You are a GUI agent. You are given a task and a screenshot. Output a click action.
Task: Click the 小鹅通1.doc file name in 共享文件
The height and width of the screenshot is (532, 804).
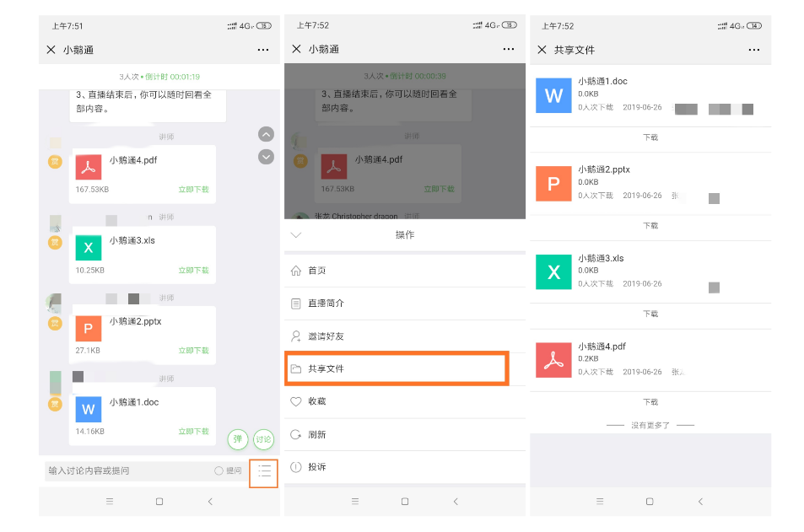click(602, 81)
